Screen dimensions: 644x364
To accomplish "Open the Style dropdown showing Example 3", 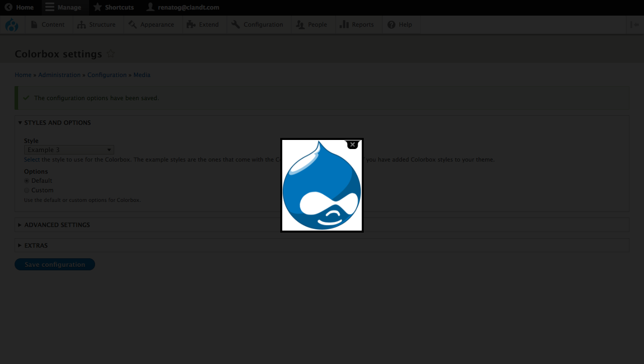I will pos(69,150).
